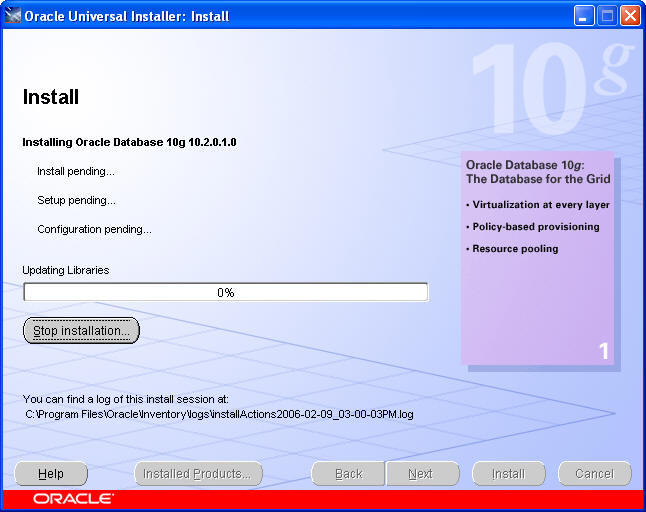Screen dimensions: 646x512
Task: Click the Oracle logo in red footer
Action: [x=73, y=499]
